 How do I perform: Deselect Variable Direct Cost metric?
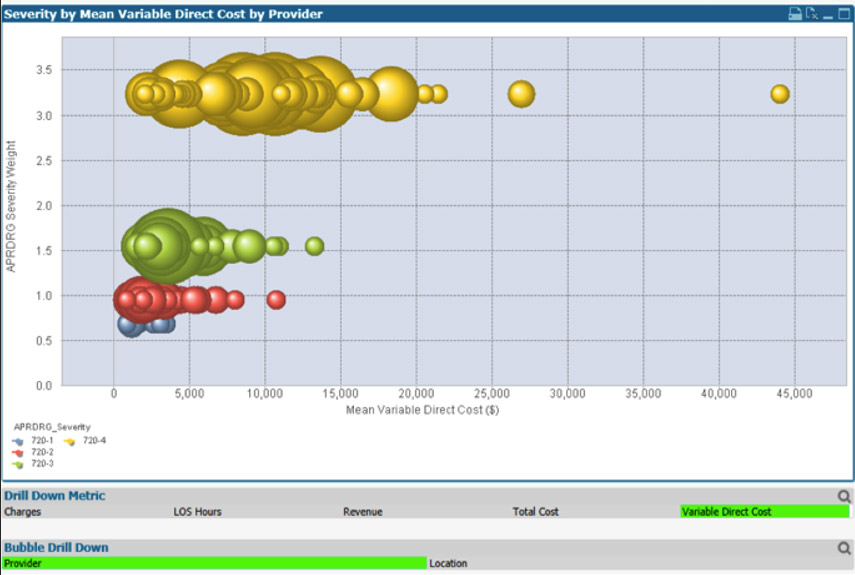tap(765, 512)
